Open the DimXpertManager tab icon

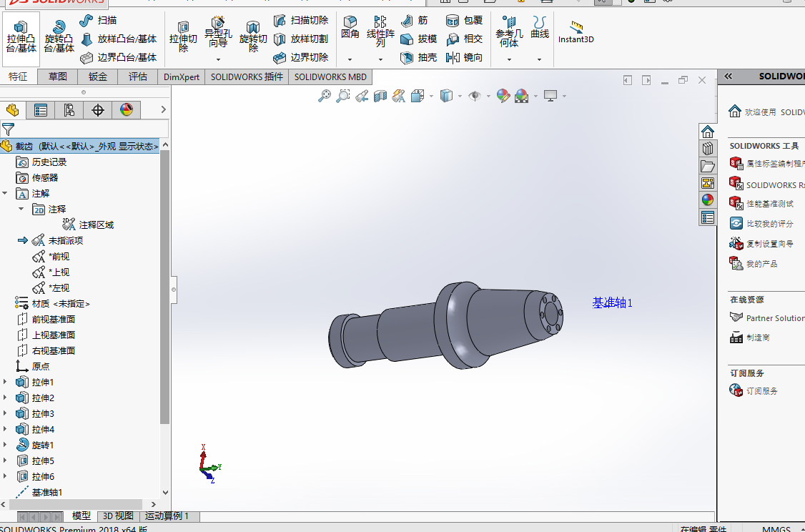pyautogui.click(x=97, y=110)
